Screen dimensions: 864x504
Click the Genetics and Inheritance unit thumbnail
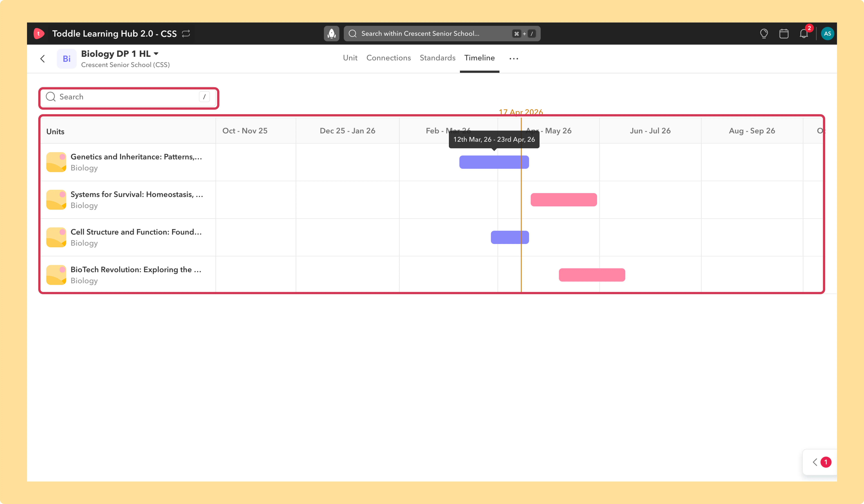click(56, 162)
